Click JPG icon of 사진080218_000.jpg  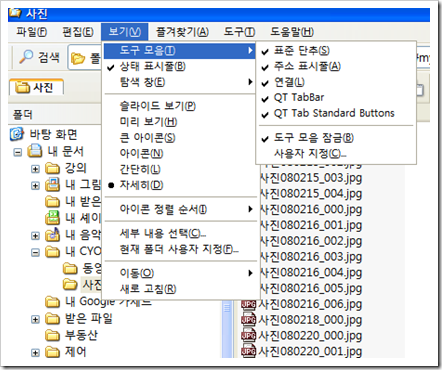coord(249,320)
